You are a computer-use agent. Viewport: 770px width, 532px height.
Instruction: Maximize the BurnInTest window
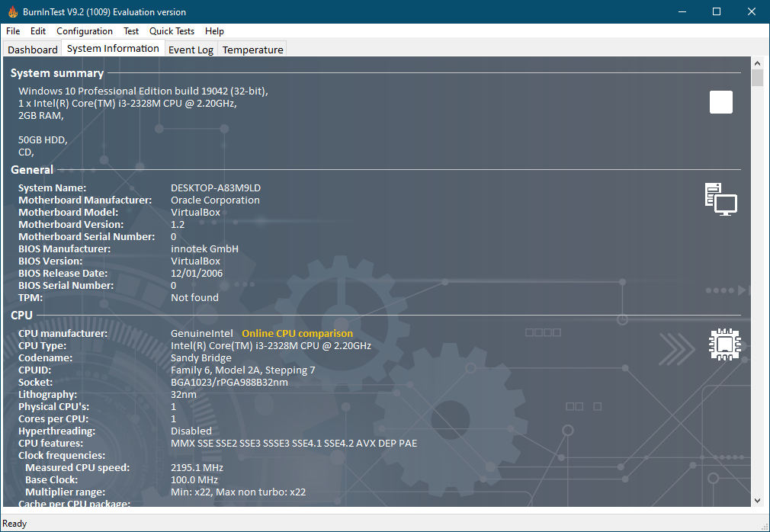(x=717, y=11)
